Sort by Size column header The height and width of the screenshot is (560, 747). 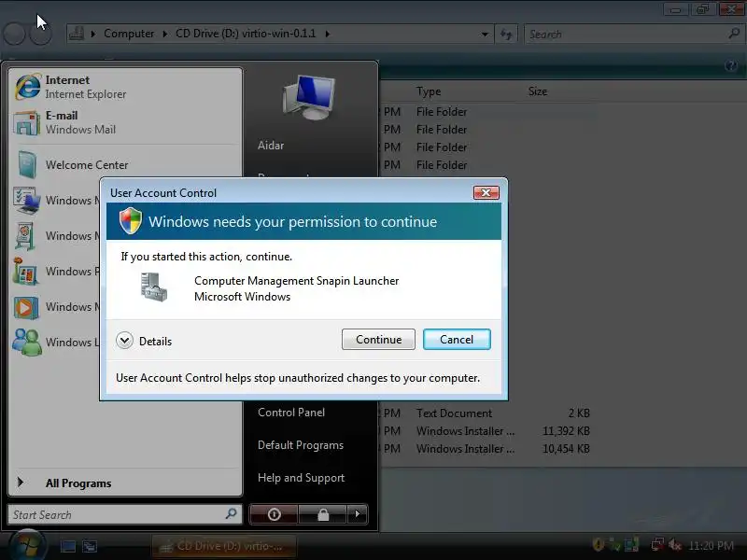[538, 91]
